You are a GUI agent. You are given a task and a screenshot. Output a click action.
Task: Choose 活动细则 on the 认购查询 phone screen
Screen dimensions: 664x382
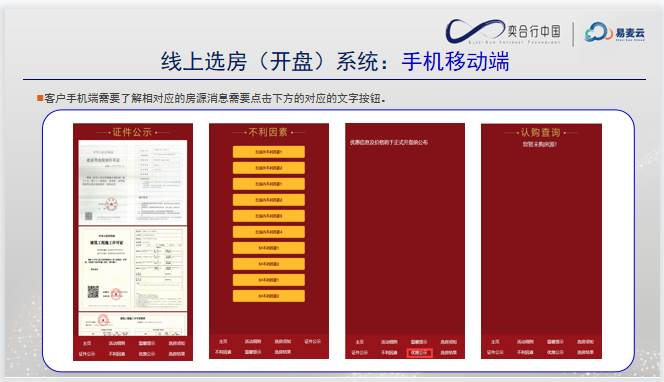pos(525,341)
